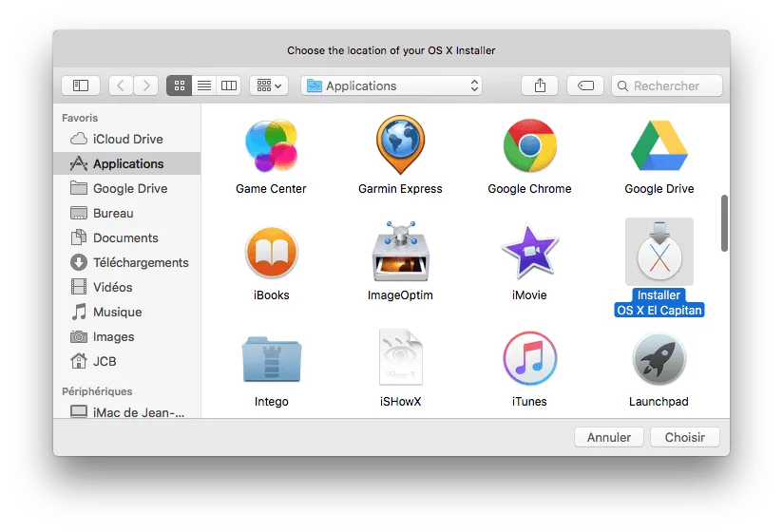Viewport: 783px width, 532px height.
Task: Switch to icon view
Action: pyautogui.click(x=180, y=85)
